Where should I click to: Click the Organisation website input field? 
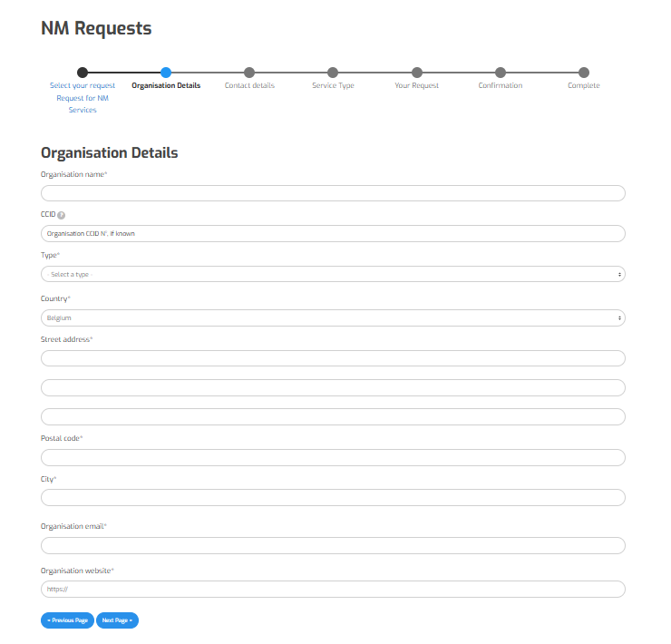[x=333, y=590]
